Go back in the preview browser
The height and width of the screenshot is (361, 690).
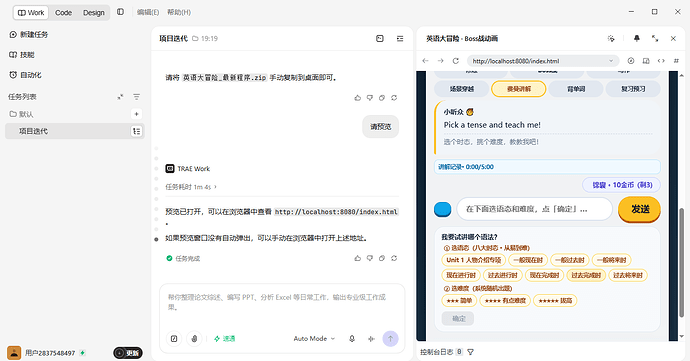pyautogui.click(x=425, y=61)
